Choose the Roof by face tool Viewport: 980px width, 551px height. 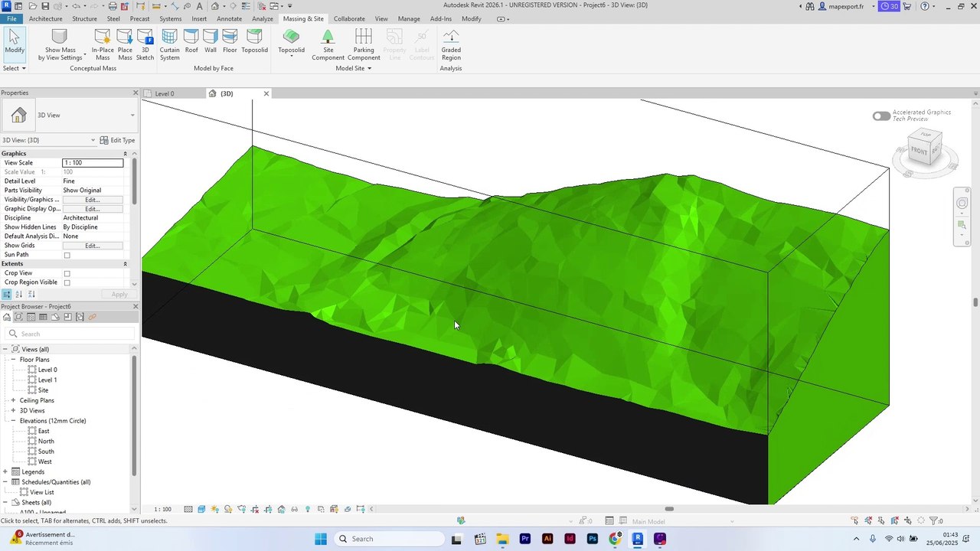(x=191, y=42)
